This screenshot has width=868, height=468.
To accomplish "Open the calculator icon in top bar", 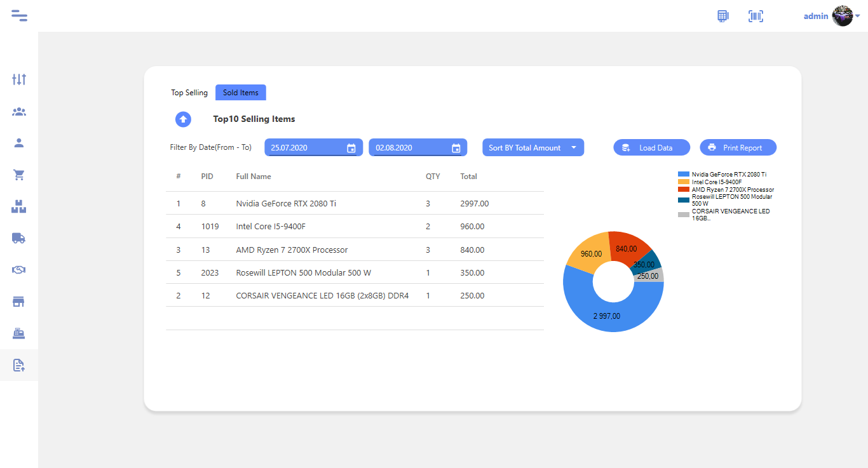I will [722, 16].
